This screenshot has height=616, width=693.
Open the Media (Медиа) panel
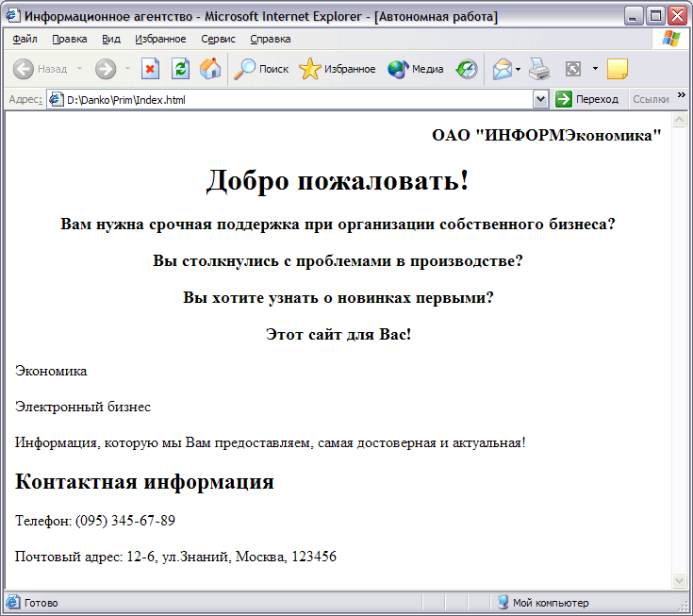tap(415, 69)
